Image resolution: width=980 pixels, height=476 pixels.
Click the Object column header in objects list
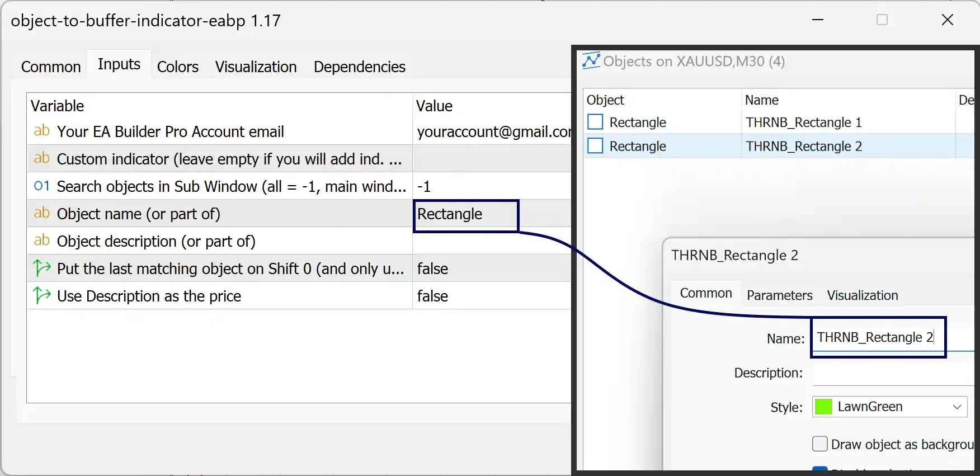pyautogui.click(x=662, y=100)
